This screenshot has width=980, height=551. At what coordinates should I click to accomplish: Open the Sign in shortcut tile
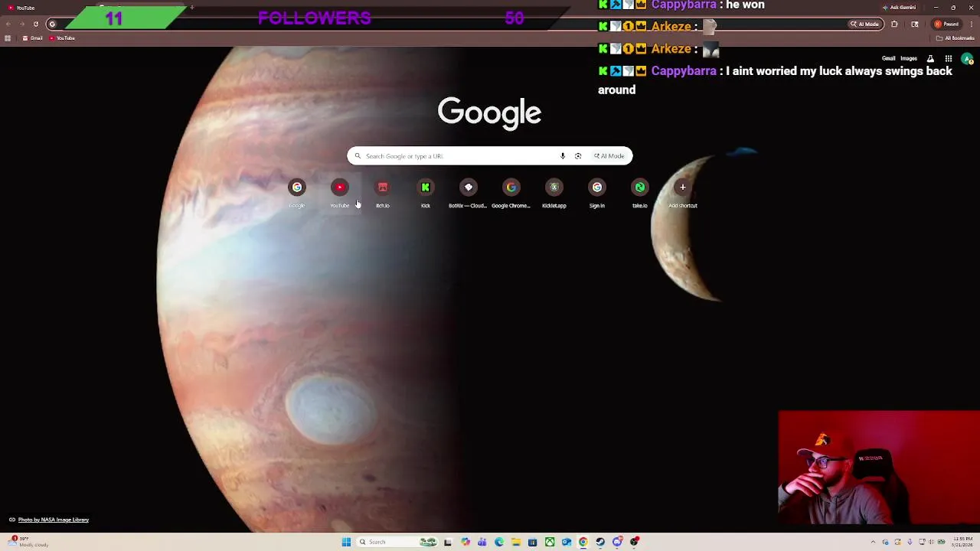click(x=597, y=194)
